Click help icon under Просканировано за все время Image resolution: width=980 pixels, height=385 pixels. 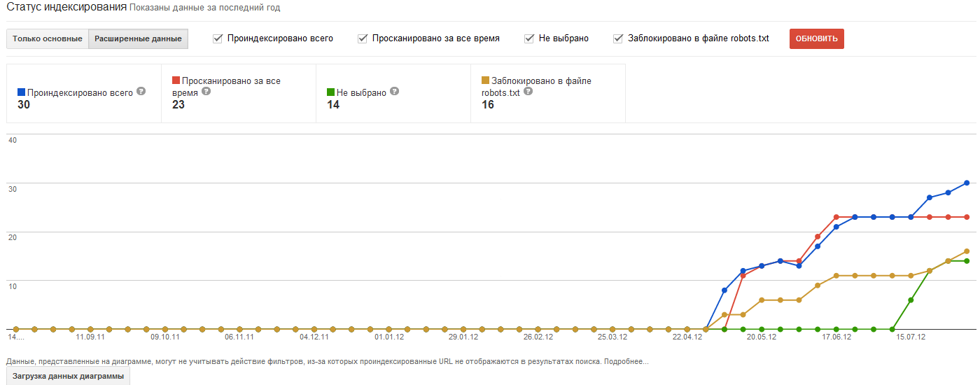pos(205,91)
